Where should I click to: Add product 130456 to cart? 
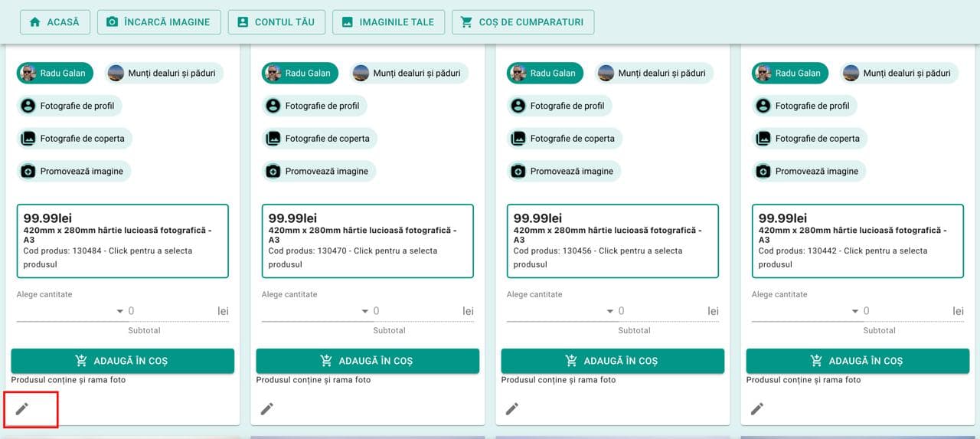pyautogui.click(x=612, y=361)
